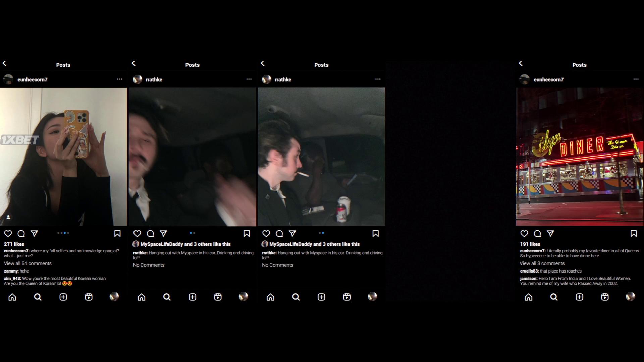Save the second rrathke cigarette post

point(375,234)
